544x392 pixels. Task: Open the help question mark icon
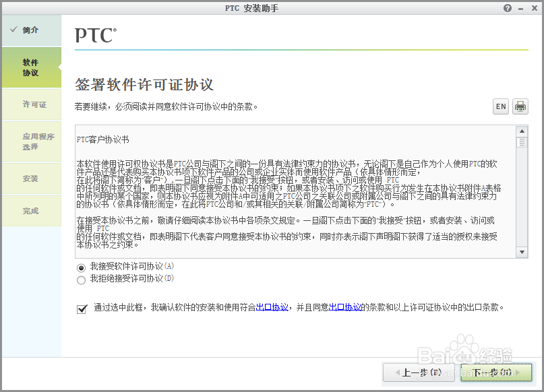[508, 8]
